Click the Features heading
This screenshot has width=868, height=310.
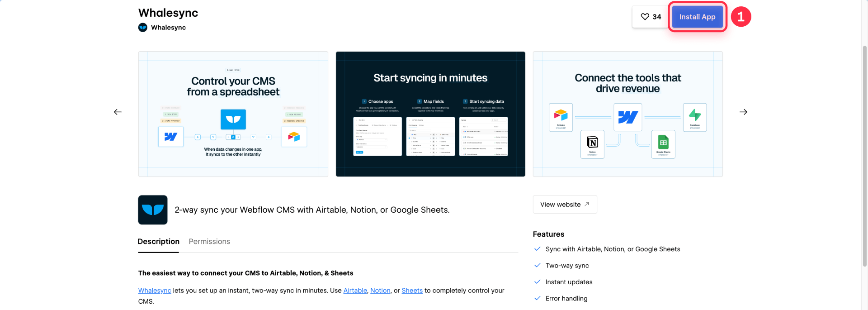(x=548, y=234)
